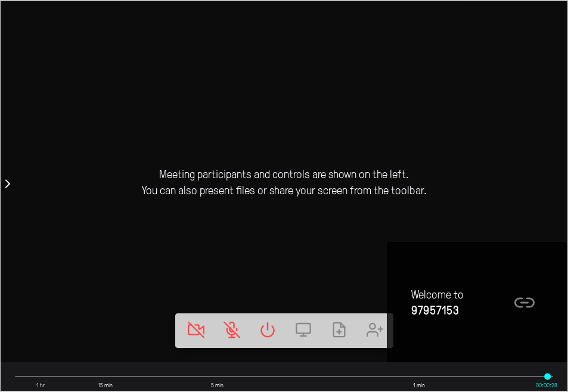Grab the cyan timeline slider handle

tap(547, 377)
